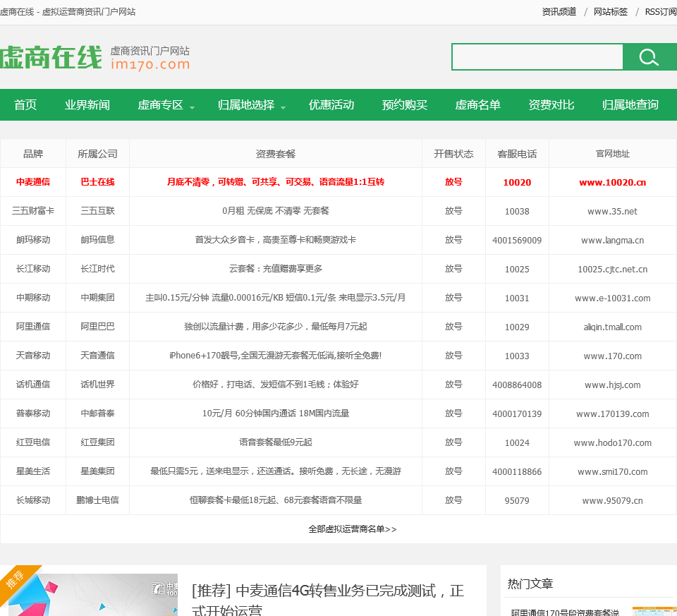
Task: Click 官网地址 column header
Action: [612, 154]
